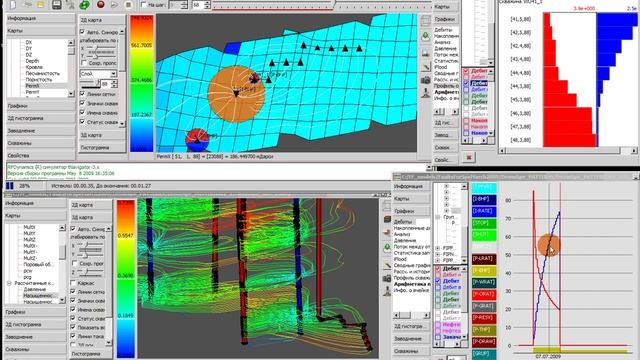Click the floppy disk save icon in the top toolbar
Viewport: 640px width, 360px height.
[x=57, y=4]
